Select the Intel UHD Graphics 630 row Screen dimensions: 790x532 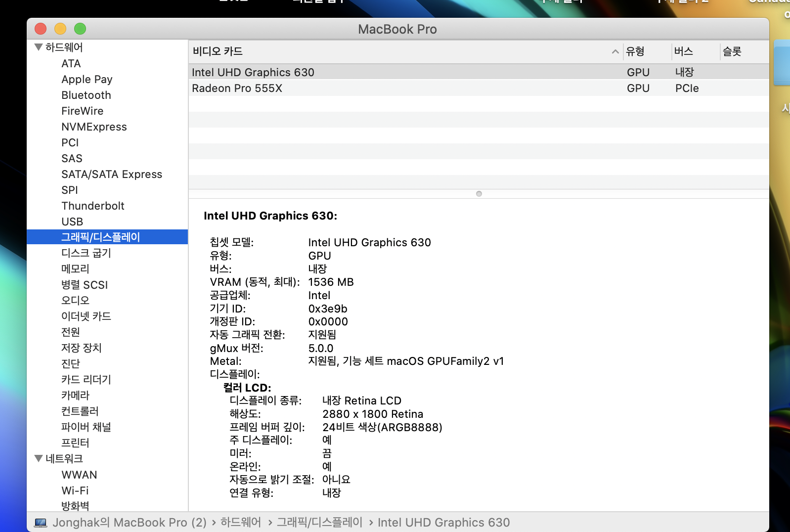253,73
